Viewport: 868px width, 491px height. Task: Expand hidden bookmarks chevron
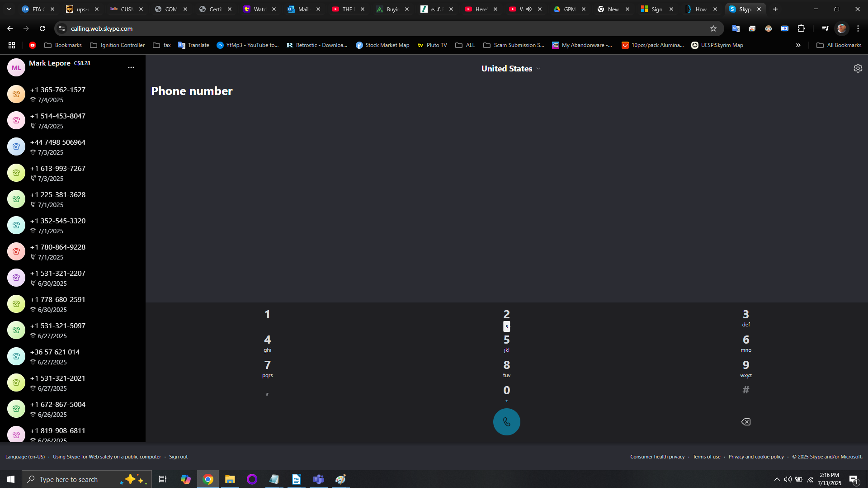798,45
